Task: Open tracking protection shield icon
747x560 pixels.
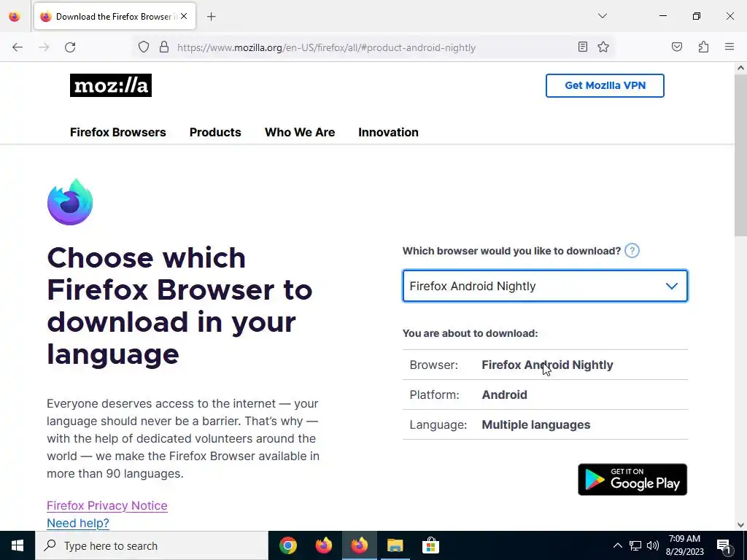Action: (x=144, y=47)
